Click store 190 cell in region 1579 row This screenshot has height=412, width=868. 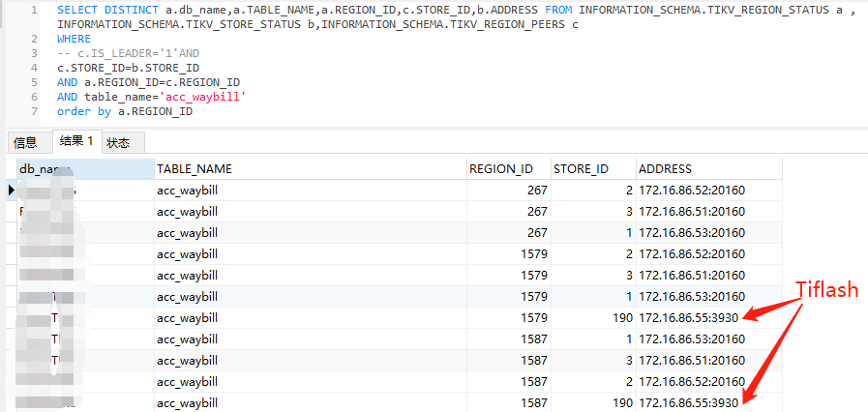pos(621,317)
